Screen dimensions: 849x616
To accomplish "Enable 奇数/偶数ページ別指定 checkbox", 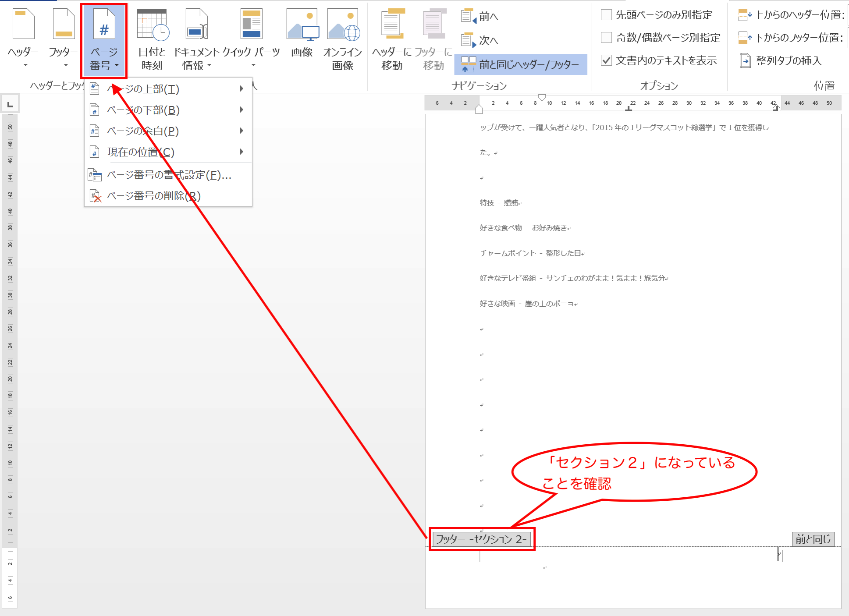I will pos(606,38).
